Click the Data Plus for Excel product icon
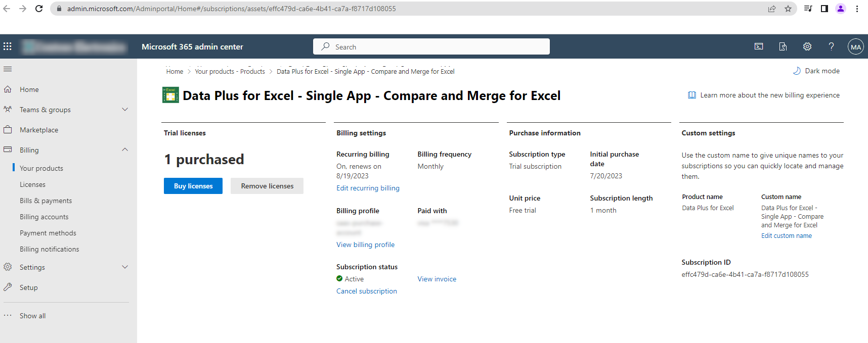This screenshot has width=868, height=343. (x=170, y=95)
